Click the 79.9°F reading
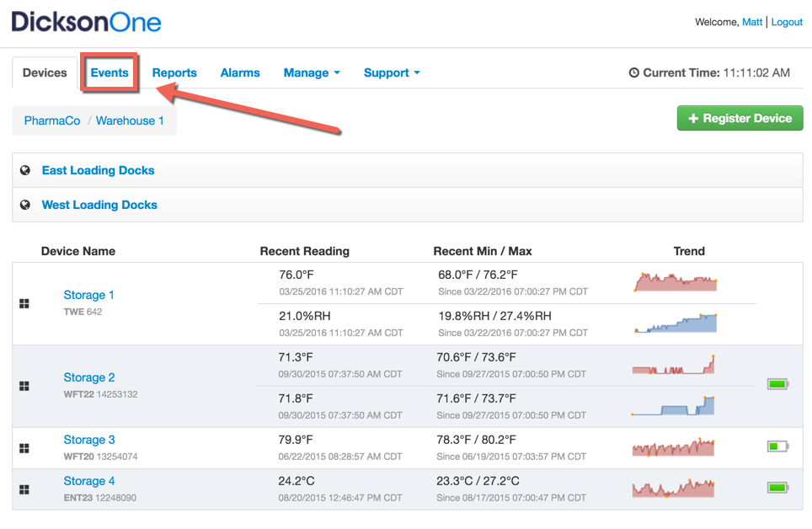812x529 pixels. tap(295, 440)
